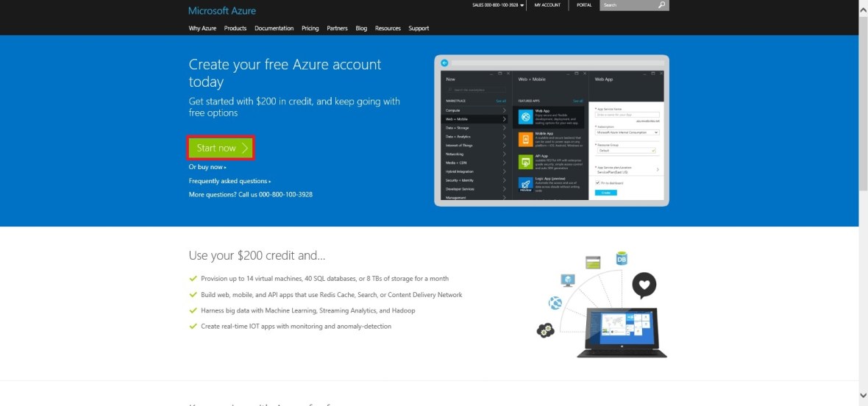Expand App Service plan/Location chevron in the preview

click(x=658, y=170)
